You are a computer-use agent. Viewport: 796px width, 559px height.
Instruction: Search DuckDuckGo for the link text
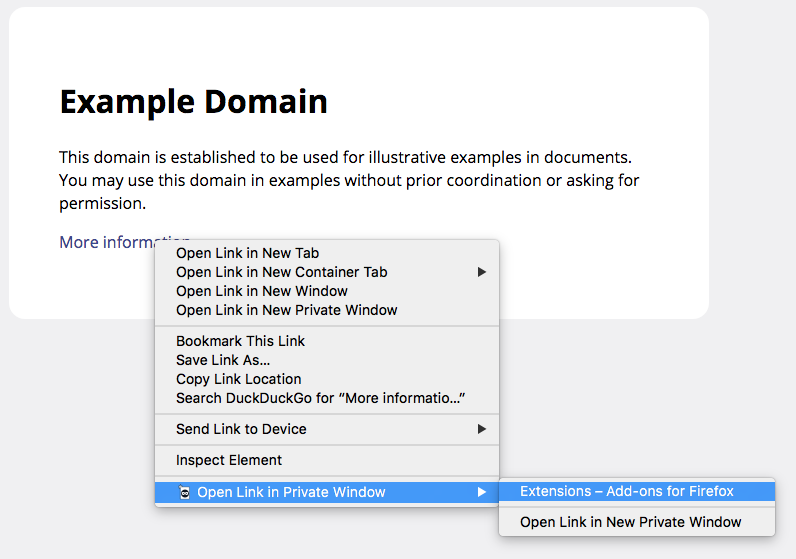pyautogui.click(x=320, y=398)
